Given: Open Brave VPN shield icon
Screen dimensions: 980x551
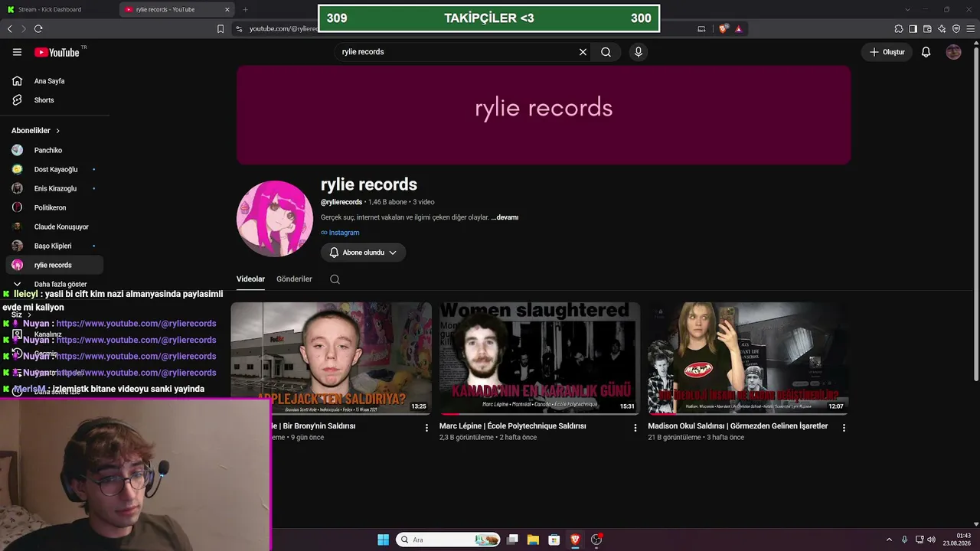Looking at the screenshot, I should [956, 28].
